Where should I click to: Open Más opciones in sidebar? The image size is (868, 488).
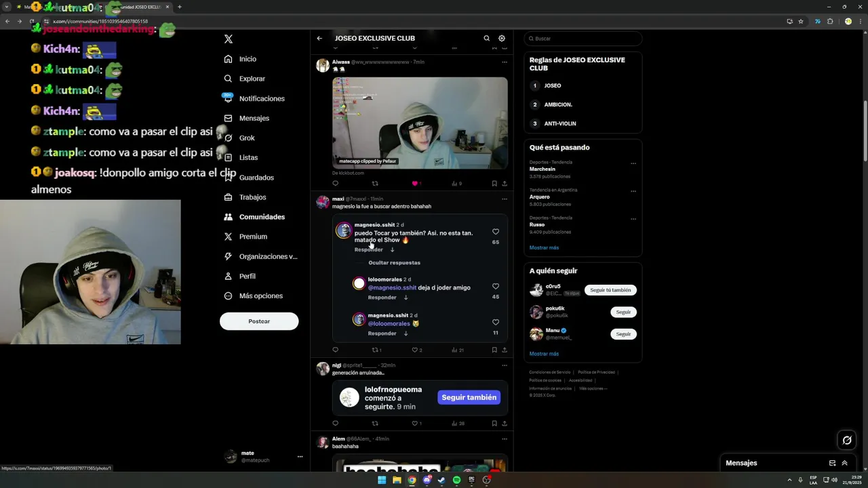(x=252, y=296)
